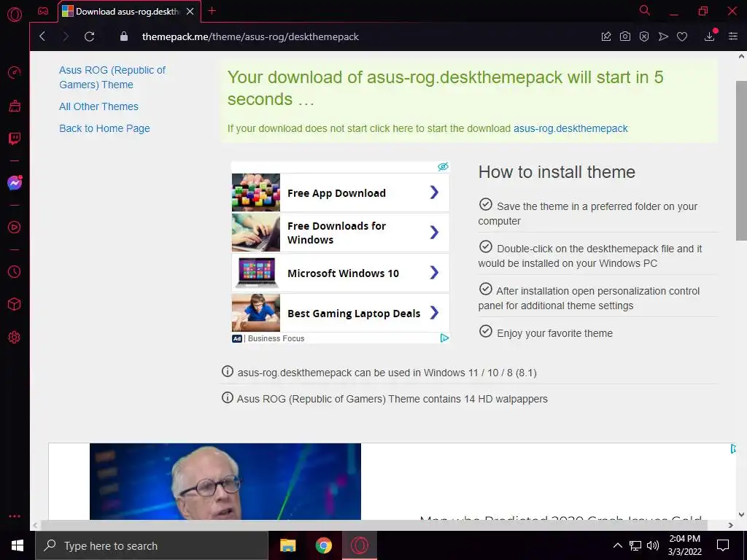Close the Download asus-rog tab
The height and width of the screenshot is (560, 747).
[190, 12]
